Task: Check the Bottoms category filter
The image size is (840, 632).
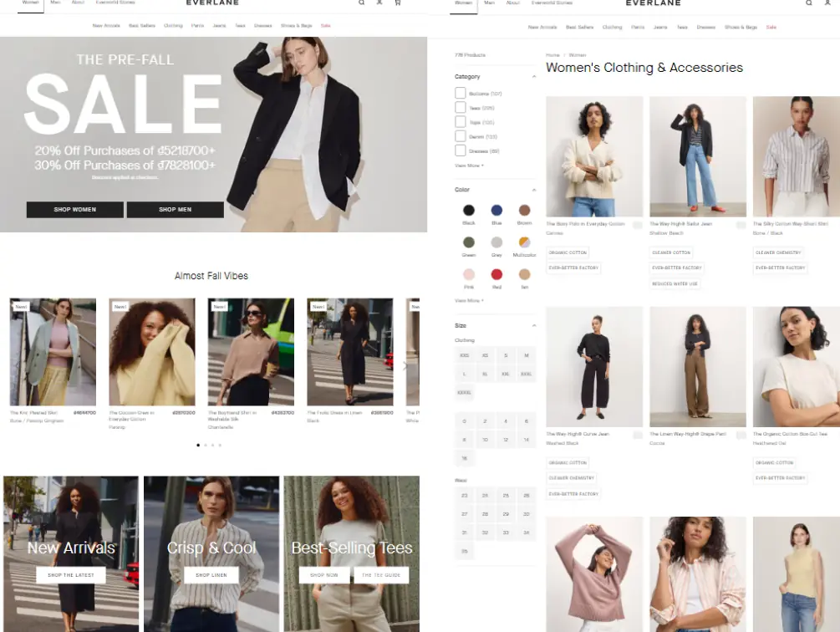Action: coord(461,93)
